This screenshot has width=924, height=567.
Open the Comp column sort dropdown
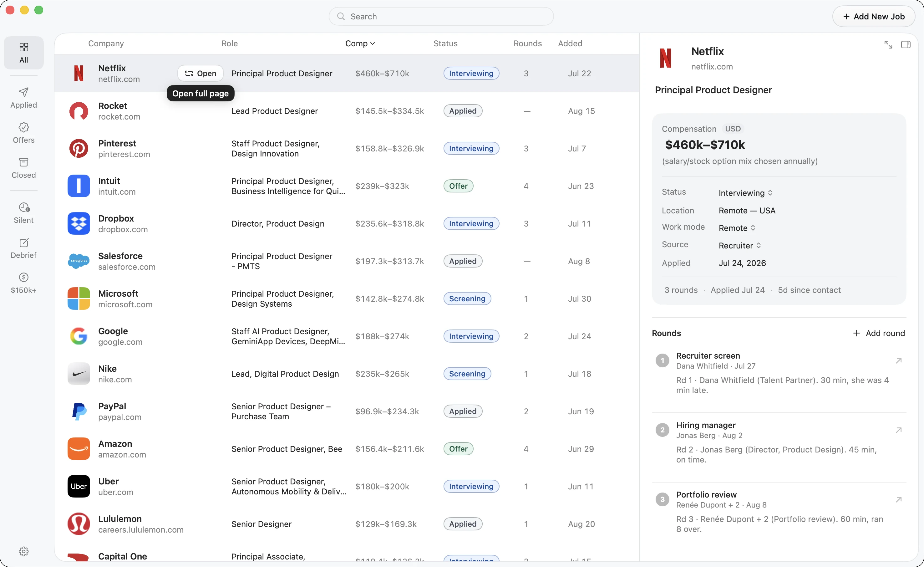[x=360, y=43]
